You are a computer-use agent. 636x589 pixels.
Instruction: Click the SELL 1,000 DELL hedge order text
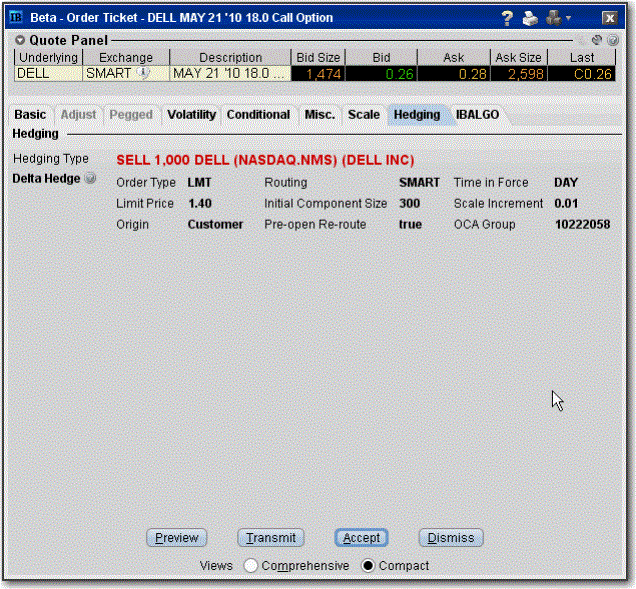tap(265, 160)
